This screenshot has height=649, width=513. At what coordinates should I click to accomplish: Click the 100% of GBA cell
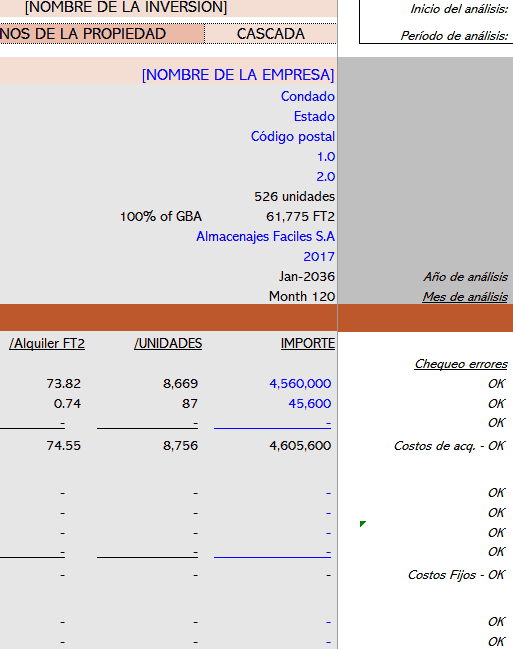161,216
